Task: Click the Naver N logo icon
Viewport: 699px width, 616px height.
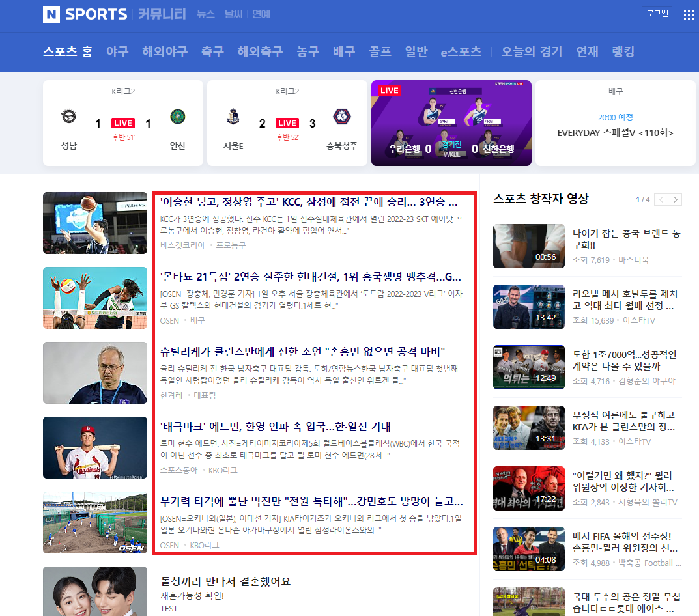Action: click(x=51, y=14)
